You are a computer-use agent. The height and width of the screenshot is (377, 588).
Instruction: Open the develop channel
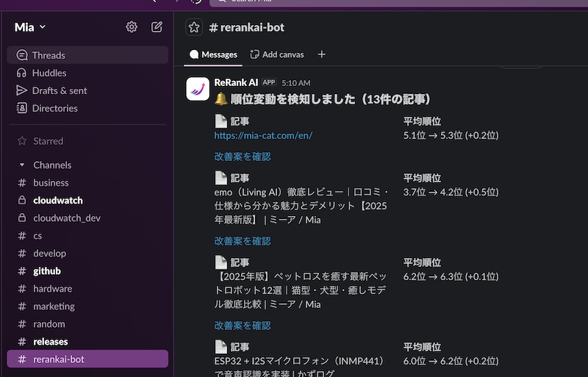point(87,254)
